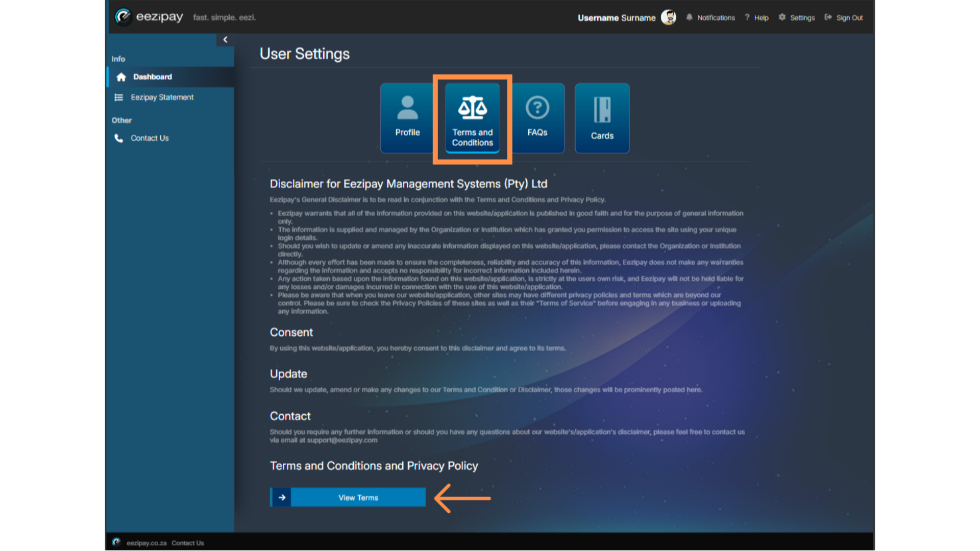Select the Terms and Conditions tile
The height and width of the screenshot is (551, 980).
coord(472,118)
